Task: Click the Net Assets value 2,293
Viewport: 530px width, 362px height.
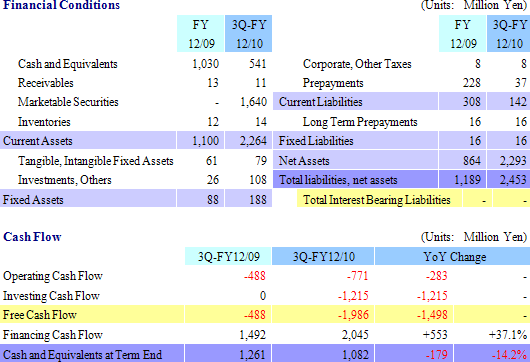Action: coord(513,161)
